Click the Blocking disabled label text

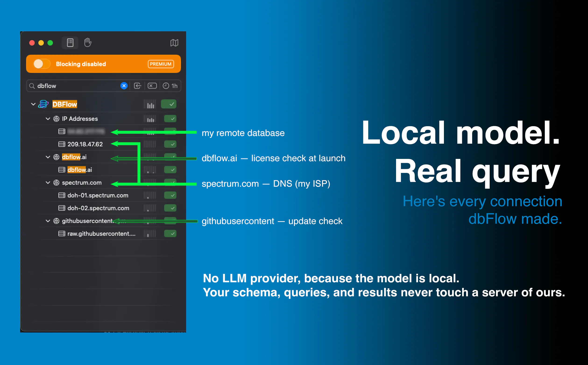tap(81, 64)
